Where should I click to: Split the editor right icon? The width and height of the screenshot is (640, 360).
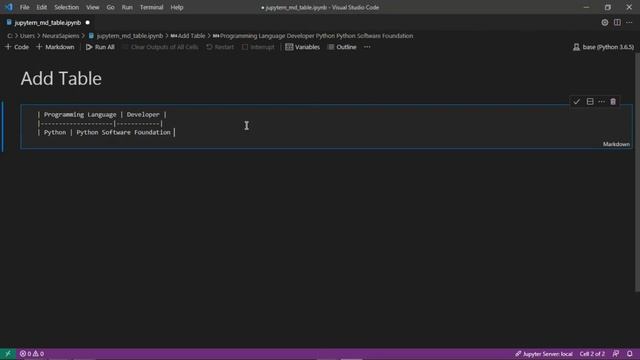pos(617,23)
